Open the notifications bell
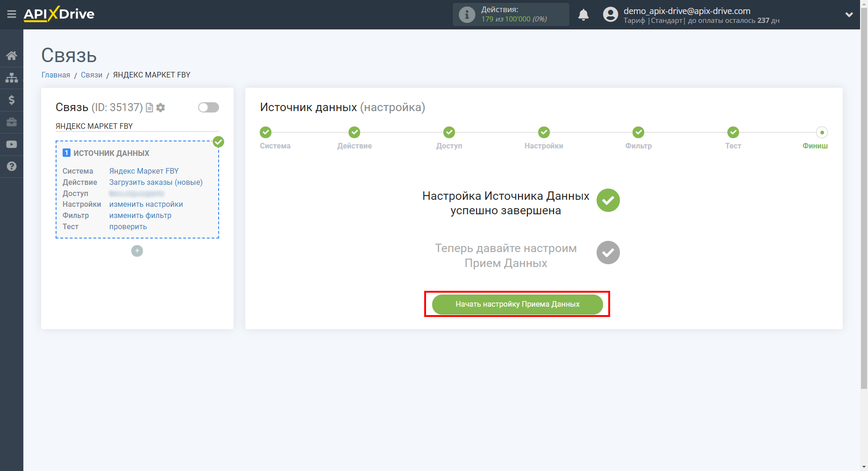 583,14
